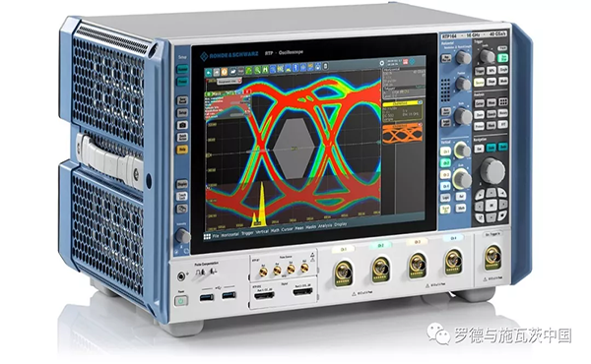Click the trash can icon in the toolbar
The height and width of the screenshot is (364, 591).
326,66
